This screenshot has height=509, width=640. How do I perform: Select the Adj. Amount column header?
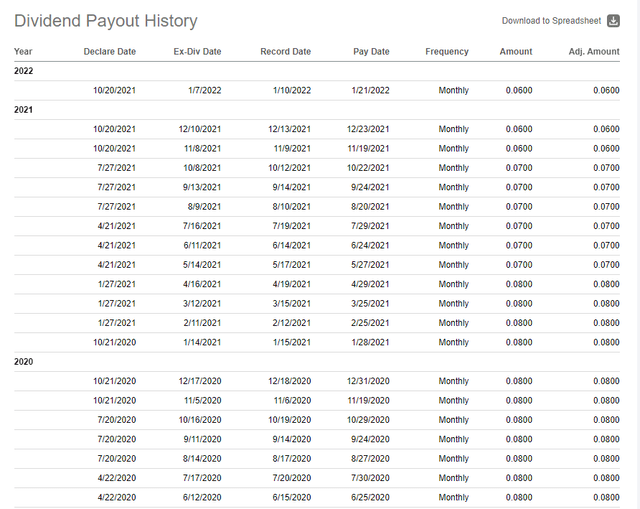594,51
